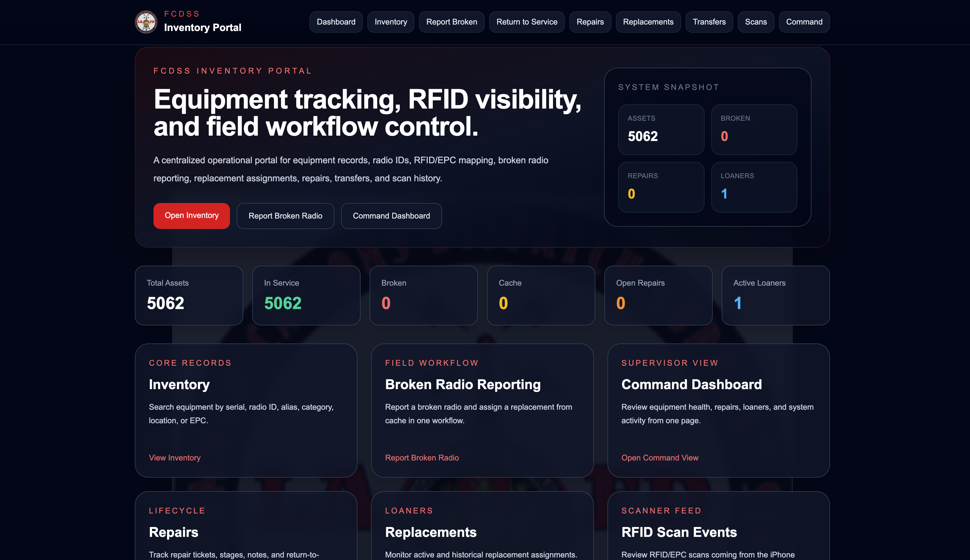
Task: Click the red Open Inventory button
Action: (x=192, y=216)
